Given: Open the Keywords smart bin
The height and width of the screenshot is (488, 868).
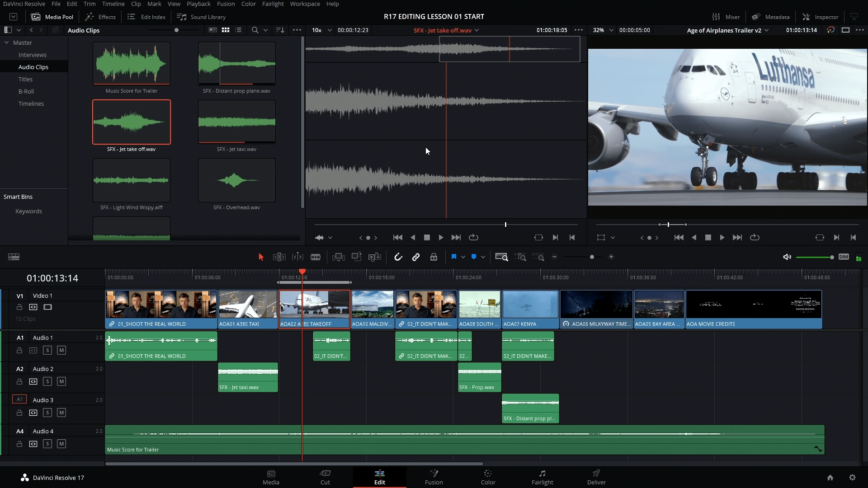Looking at the screenshot, I should (28, 211).
